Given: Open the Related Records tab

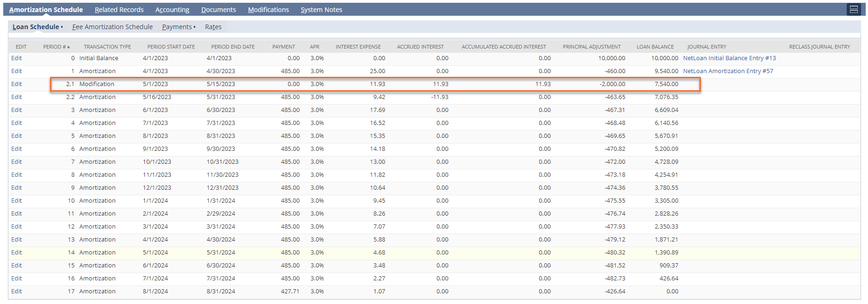Looking at the screenshot, I should point(119,10).
